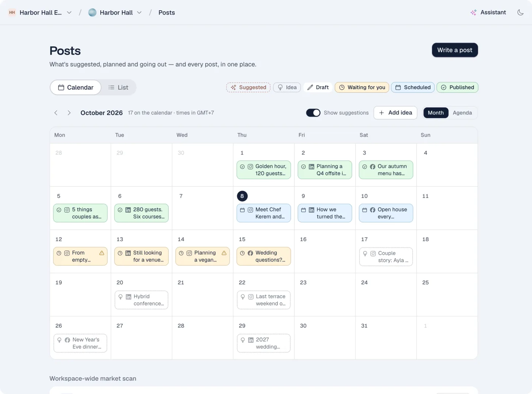Image resolution: width=532 pixels, height=394 pixels.
Task: Open the Assistant sparkle icon
Action: [473, 13]
